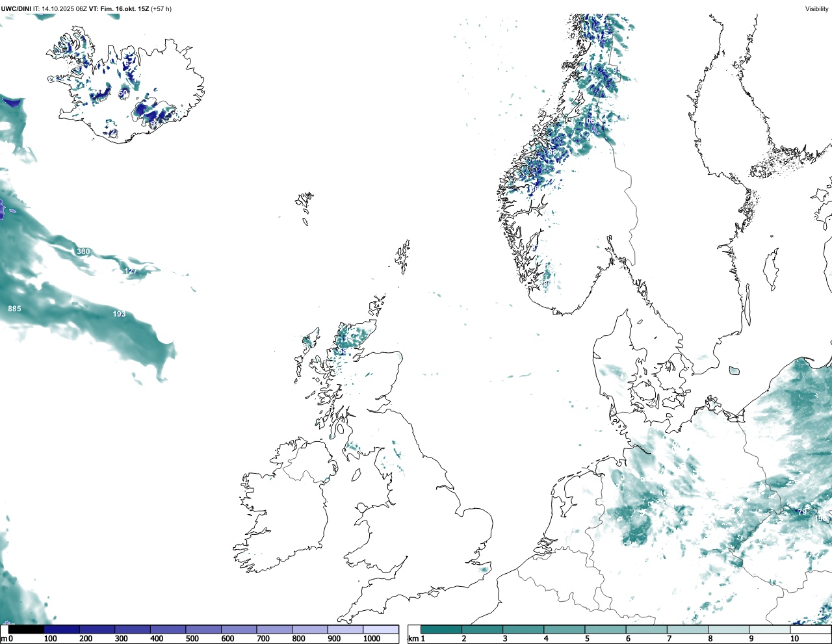Click the '6' label on kilometer scale
The image size is (832, 644).
[x=628, y=639]
